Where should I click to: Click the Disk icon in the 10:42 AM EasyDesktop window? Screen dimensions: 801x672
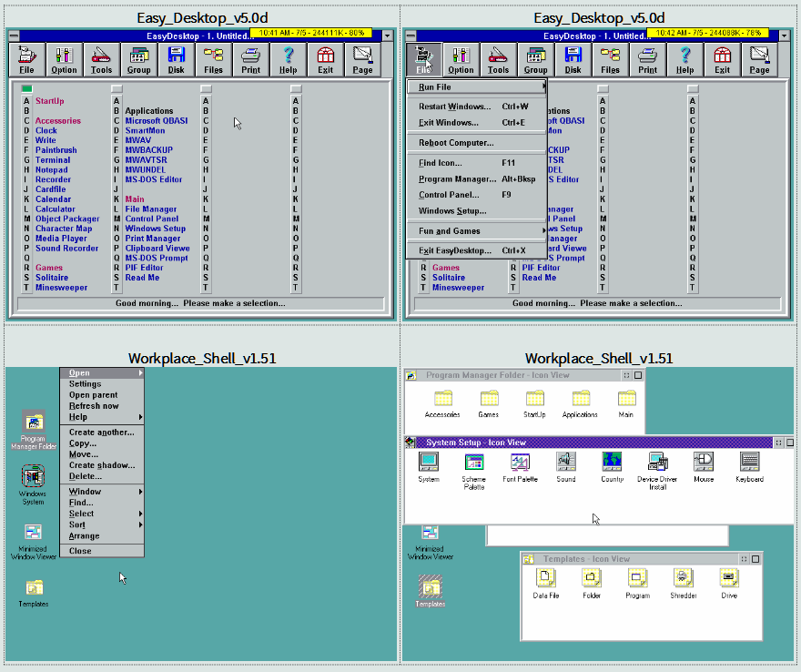573,60
